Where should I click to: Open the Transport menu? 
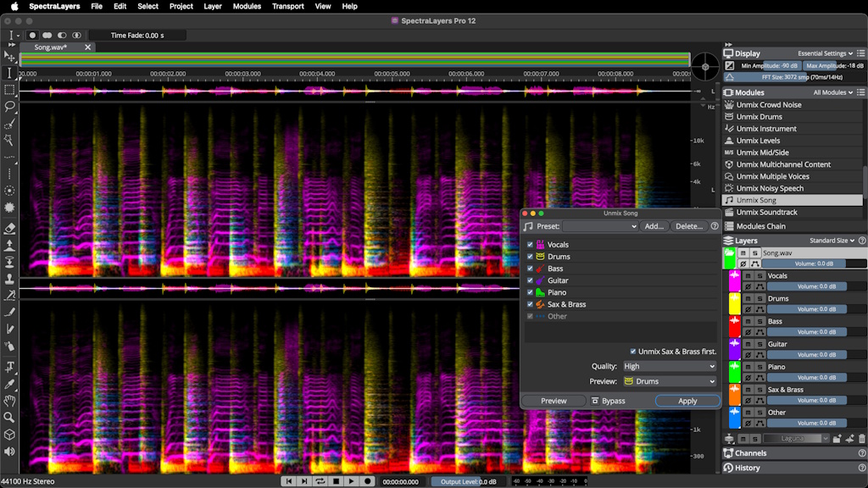coord(288,6)
